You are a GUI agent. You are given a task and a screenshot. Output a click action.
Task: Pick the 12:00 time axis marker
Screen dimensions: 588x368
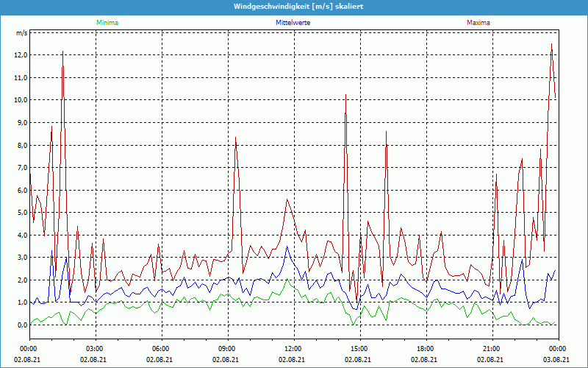293,348
